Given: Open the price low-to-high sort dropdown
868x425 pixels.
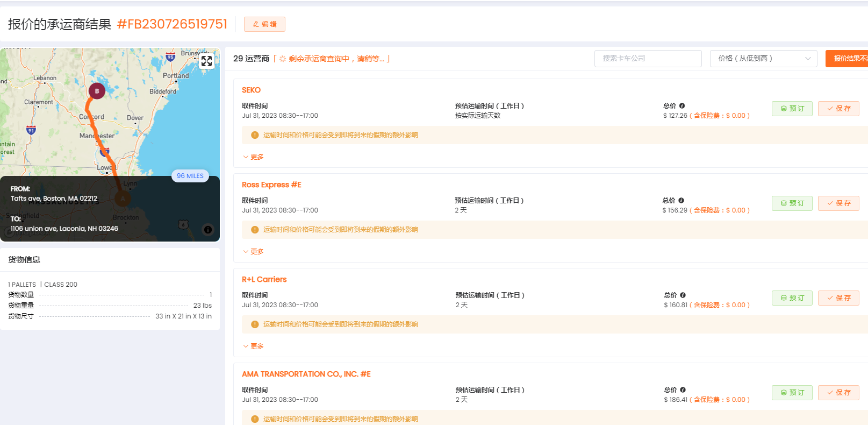Looking at the screenshot, I should click(x=763, y=59).
